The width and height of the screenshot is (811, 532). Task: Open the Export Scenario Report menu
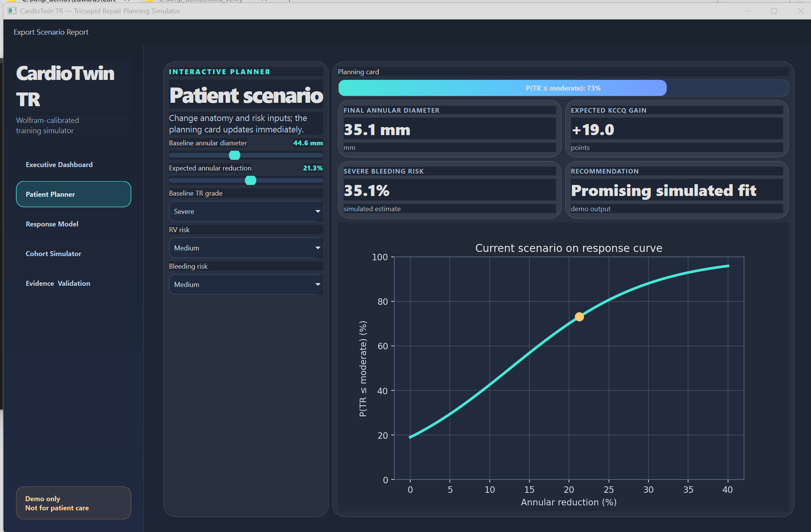point(51,32)
